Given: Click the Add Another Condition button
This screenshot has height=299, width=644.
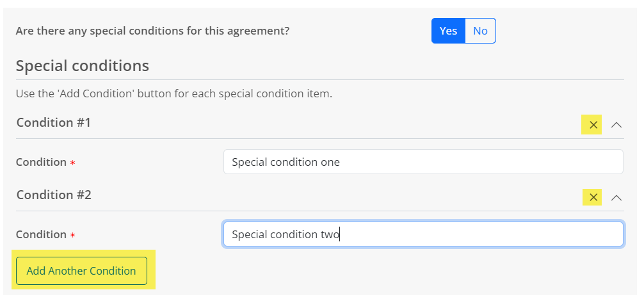Looking at the screenshot, I should [81, 271].
